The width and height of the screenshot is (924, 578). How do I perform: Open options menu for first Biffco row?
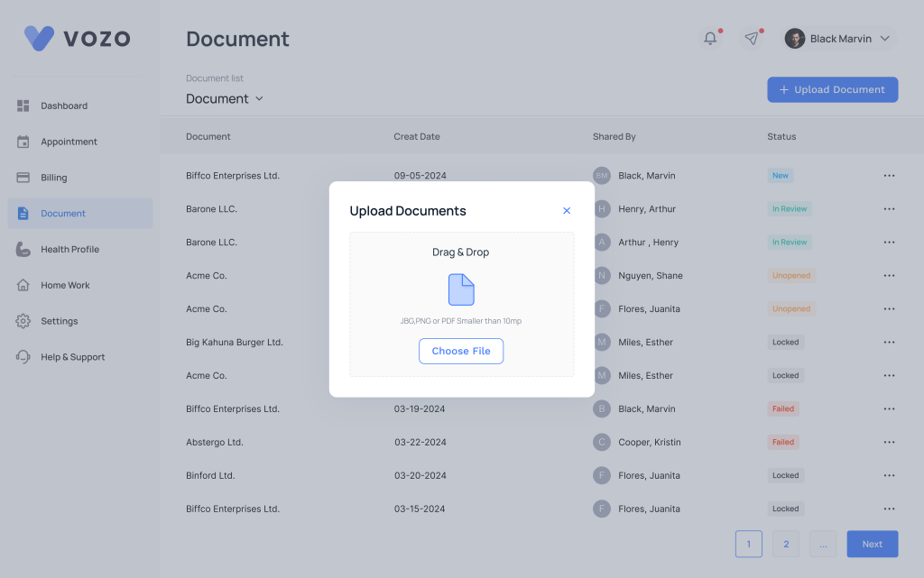889,176
